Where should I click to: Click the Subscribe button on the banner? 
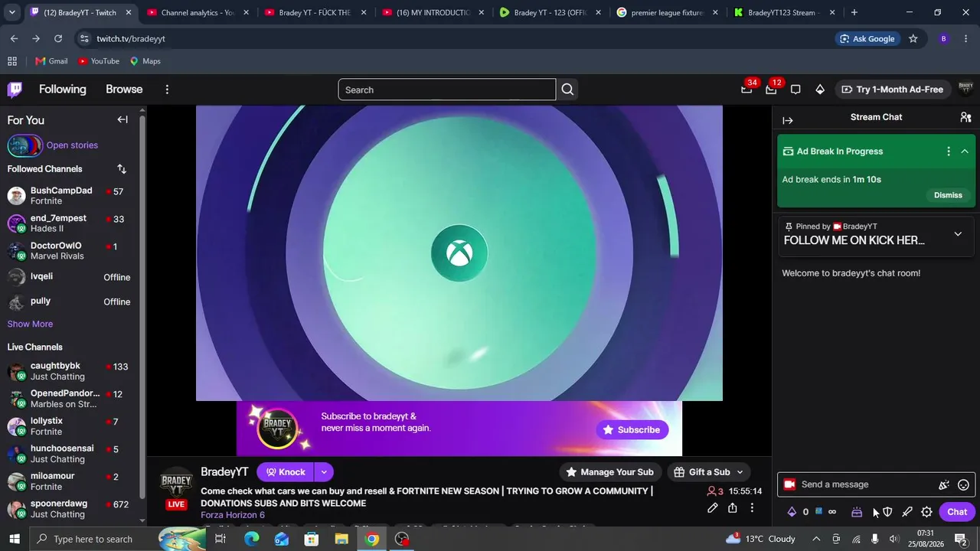point(632,430)
